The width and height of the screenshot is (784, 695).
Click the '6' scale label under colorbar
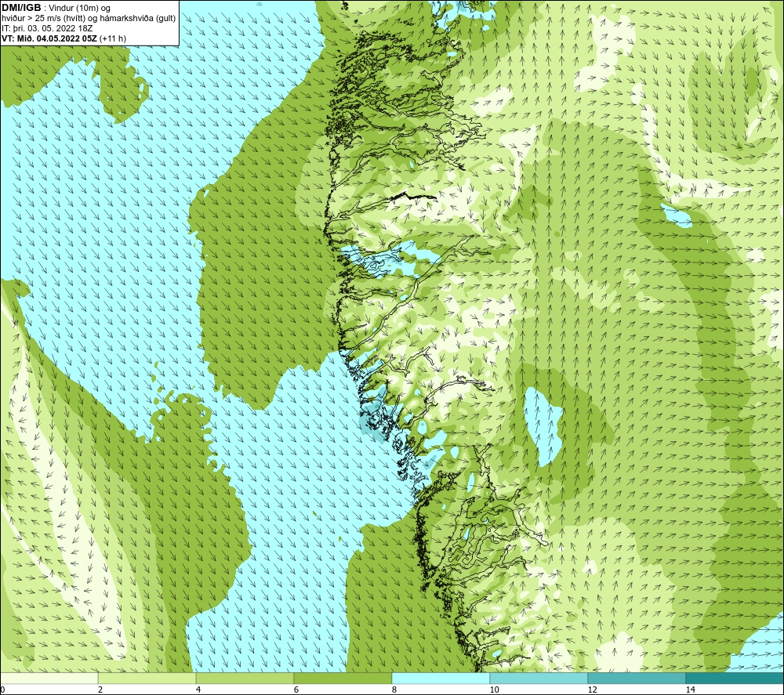[296, 690]
